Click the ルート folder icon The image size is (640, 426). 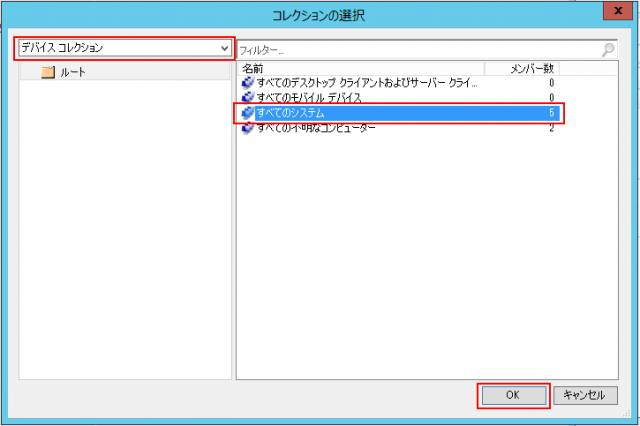pyautogui.click(x=47, y=72)
